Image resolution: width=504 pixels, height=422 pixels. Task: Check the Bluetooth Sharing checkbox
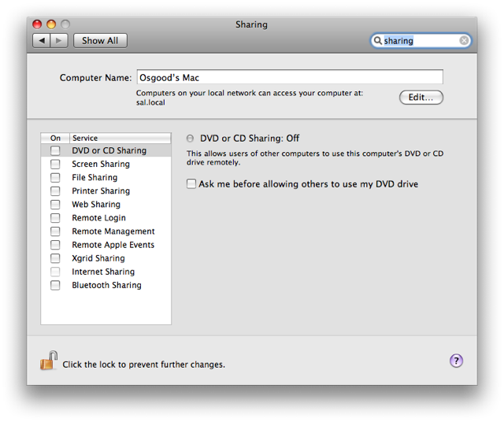pyautogui.click(x=55, y=286)
